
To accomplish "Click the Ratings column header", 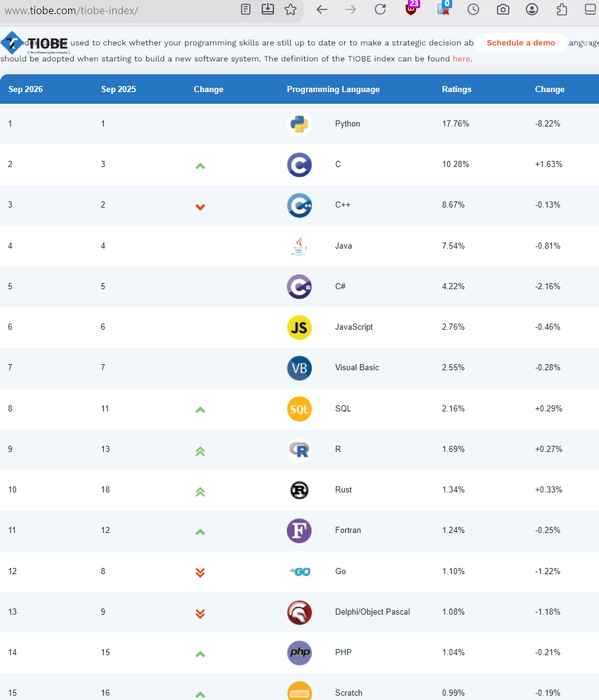I will click(x=456, y=89).
